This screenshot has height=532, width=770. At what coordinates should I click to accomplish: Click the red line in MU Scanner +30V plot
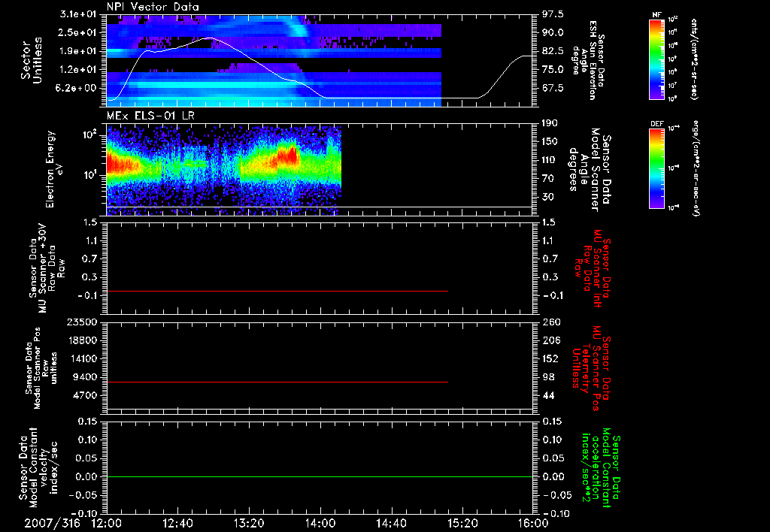277,291
